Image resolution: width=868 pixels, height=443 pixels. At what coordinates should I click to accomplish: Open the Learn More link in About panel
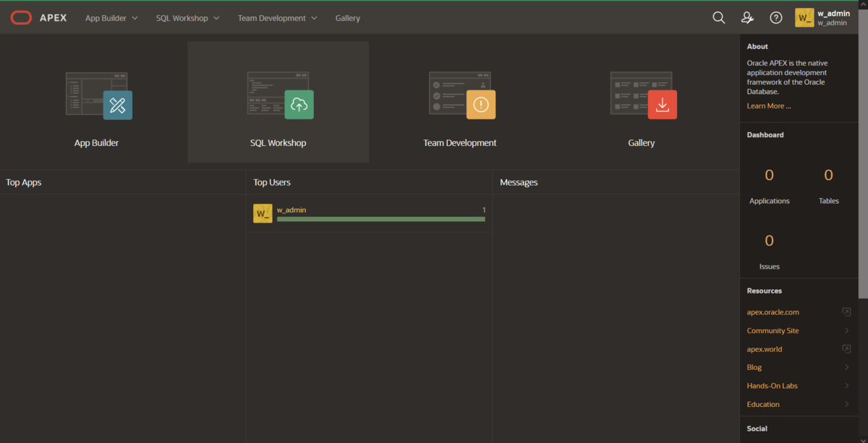click(x=768, y=105)
